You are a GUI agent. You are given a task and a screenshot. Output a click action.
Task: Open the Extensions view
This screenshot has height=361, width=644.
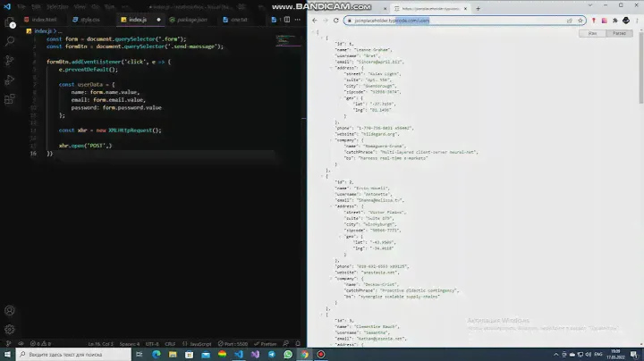point(10,99)
